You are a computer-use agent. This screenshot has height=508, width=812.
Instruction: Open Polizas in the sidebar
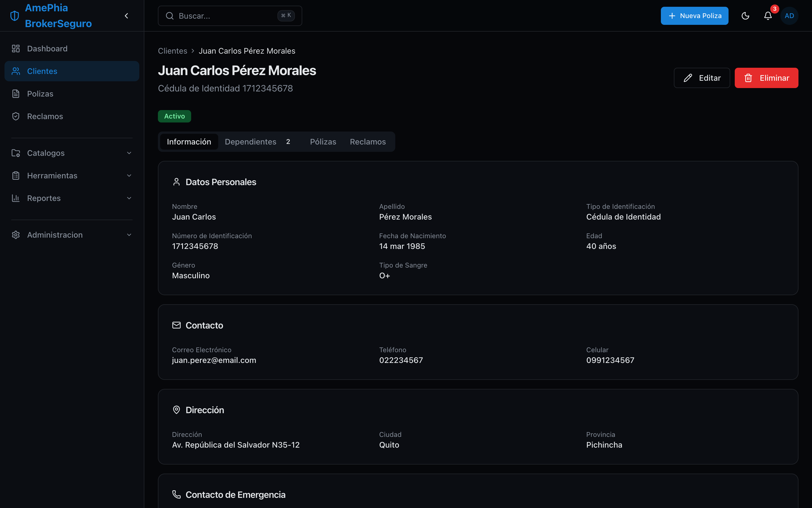[x=72, y=94]
